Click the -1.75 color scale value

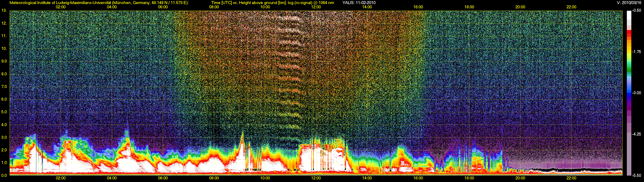[x=636, y=52]
